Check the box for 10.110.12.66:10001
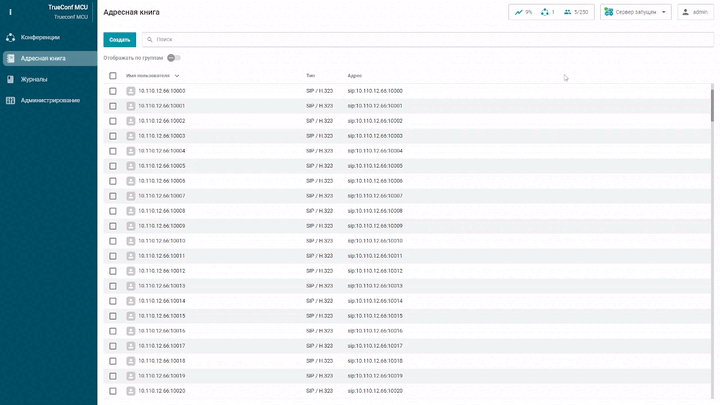 (x=112, y=106)
